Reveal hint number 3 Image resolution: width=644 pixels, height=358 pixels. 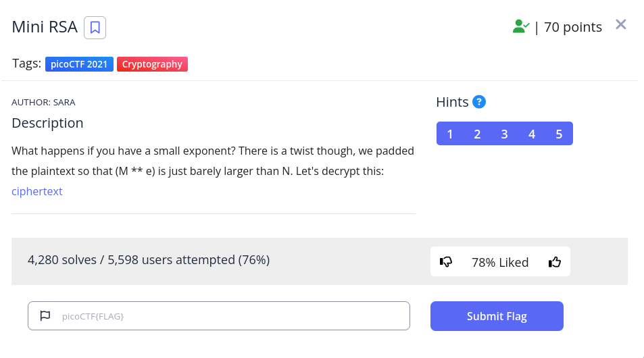tap(504, 134)
